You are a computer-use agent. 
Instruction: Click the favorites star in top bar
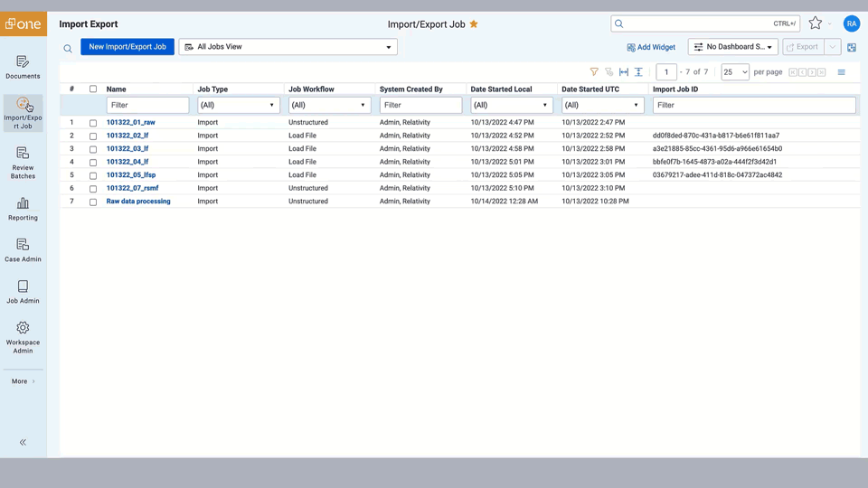[x=815, y=23]
